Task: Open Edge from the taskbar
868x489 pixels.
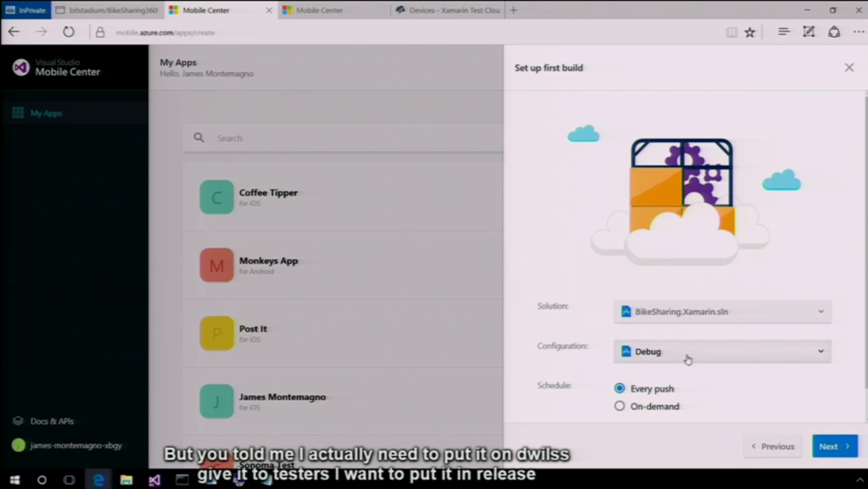Action: [x=98, y=480]
